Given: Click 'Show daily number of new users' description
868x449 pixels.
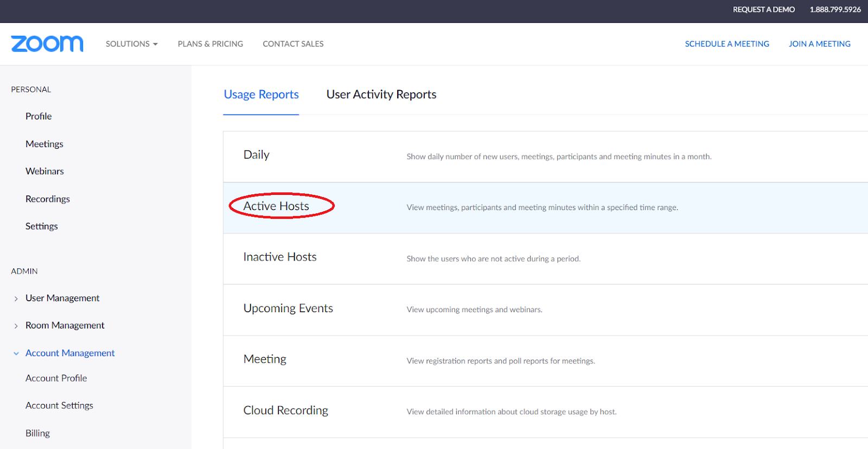Looking at the screenshot, I should 559,156.
